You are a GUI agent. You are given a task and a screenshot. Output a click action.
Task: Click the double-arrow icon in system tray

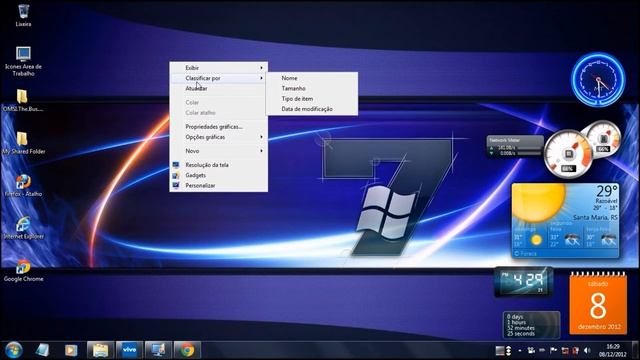tap(509, 350)
